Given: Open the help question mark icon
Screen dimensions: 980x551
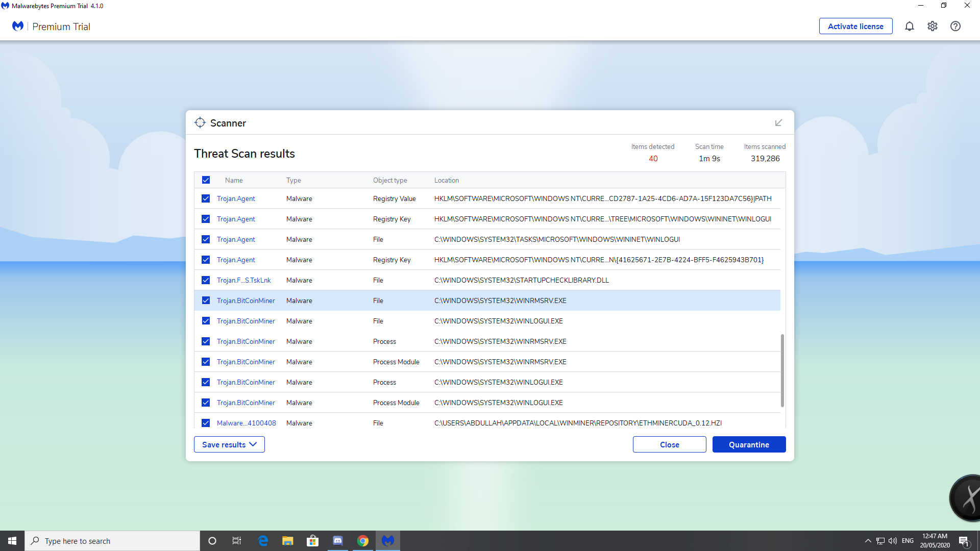Looking at the screenshot, I should [955, 26].
